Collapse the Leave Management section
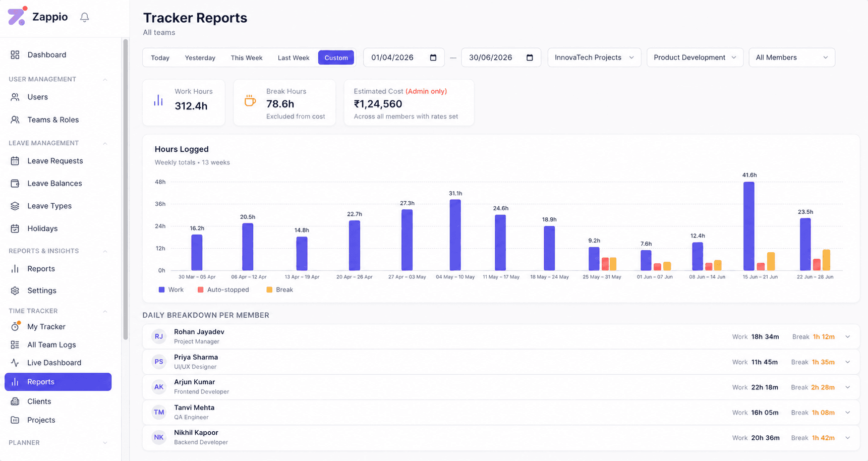 pyautogui.click(x=105, y=143)
